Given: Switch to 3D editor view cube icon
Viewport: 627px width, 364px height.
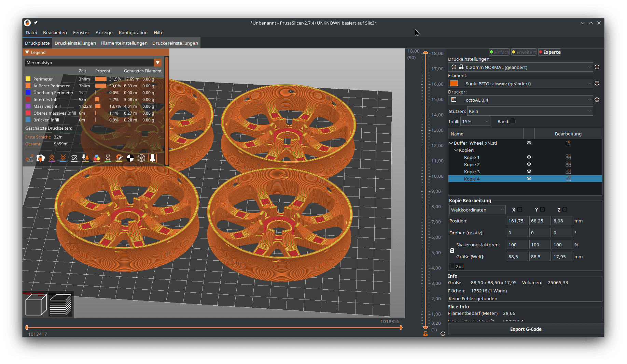Looking at the screenshot, I should (36, 305).
